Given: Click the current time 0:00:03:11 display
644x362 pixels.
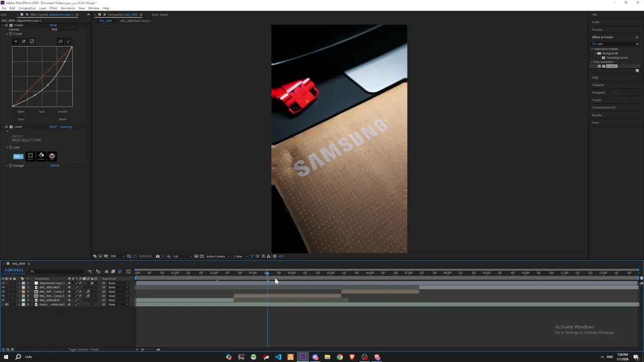Looking at the screenshot, I should 14,270.
